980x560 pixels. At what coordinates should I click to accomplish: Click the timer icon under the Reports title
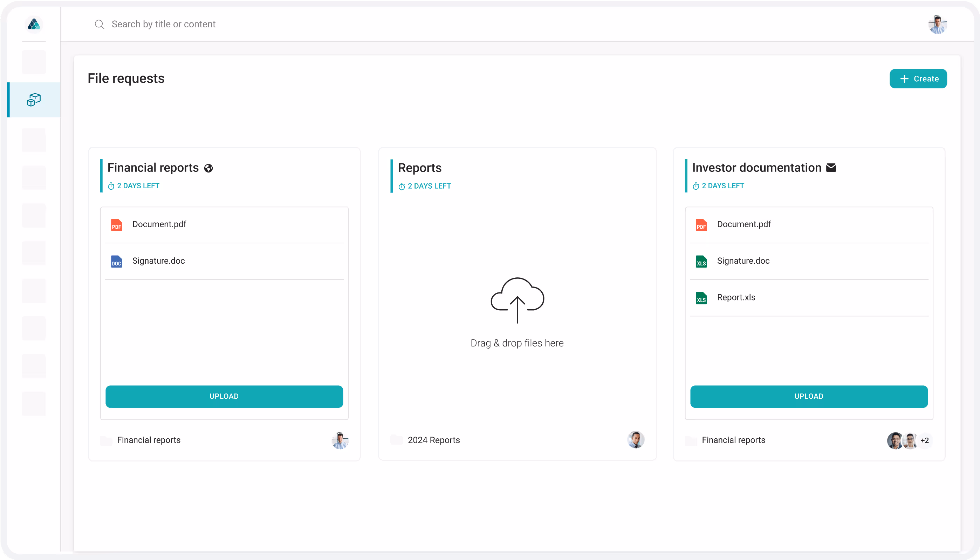[402, 187]
